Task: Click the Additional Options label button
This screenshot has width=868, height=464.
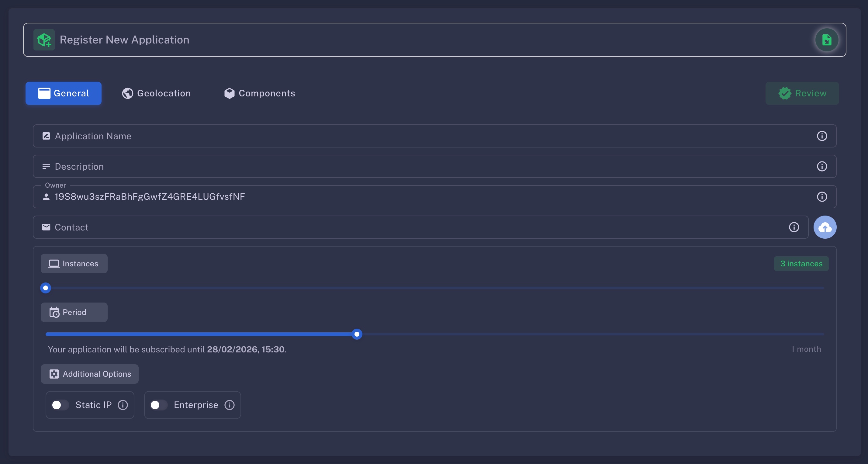Action: click(90, 374)
